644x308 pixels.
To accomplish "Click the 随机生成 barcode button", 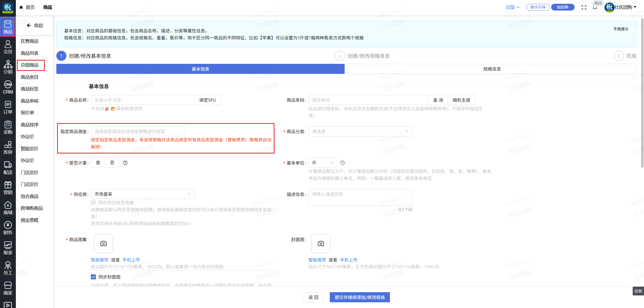I will (461, 100).
